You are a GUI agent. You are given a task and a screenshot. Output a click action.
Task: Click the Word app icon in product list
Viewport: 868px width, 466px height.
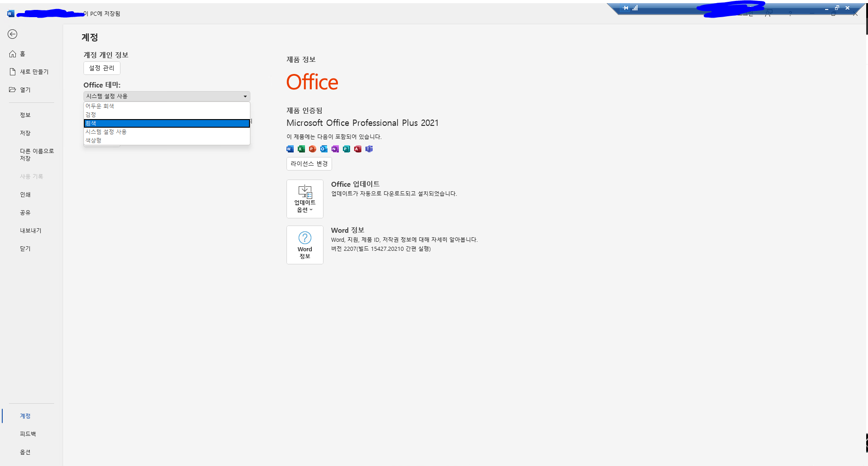[x=290, y=149]
